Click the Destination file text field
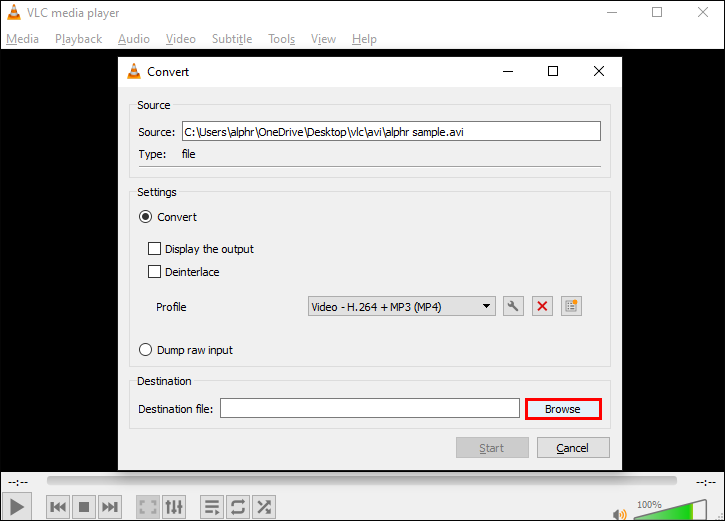This screenshot has width=725, height=521. click(370, 408)
